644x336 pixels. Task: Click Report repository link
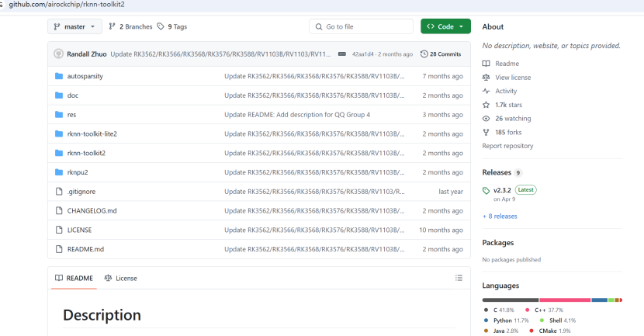[x=507, y=146]
